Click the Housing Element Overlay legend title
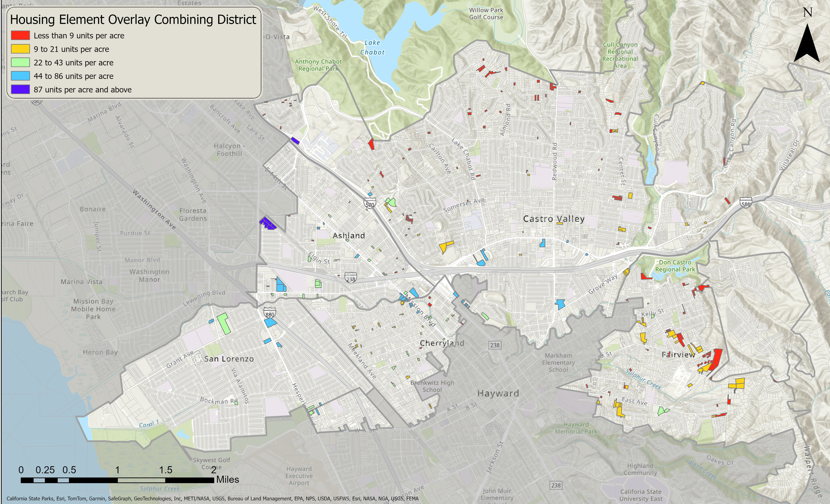 coord(133,20)
